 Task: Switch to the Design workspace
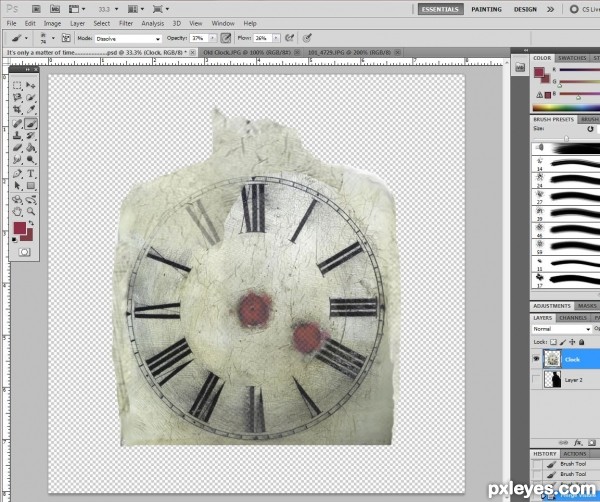coord(525,9)
